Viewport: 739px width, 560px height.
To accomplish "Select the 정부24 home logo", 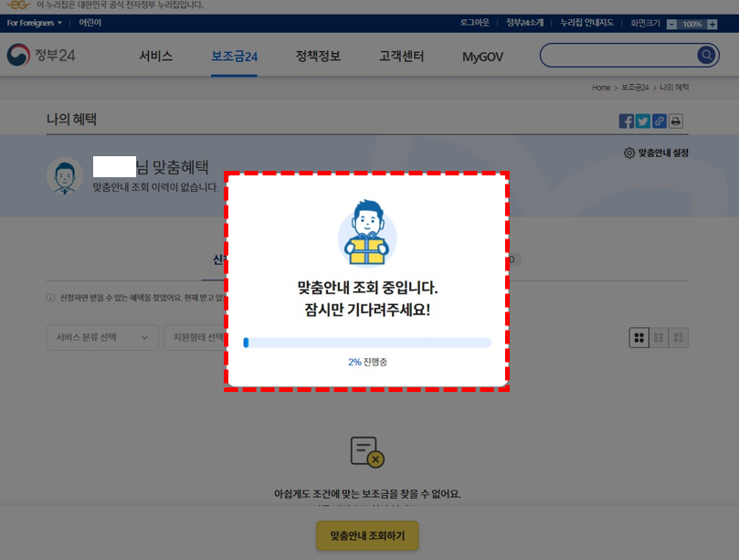I will tap(40, 55).
